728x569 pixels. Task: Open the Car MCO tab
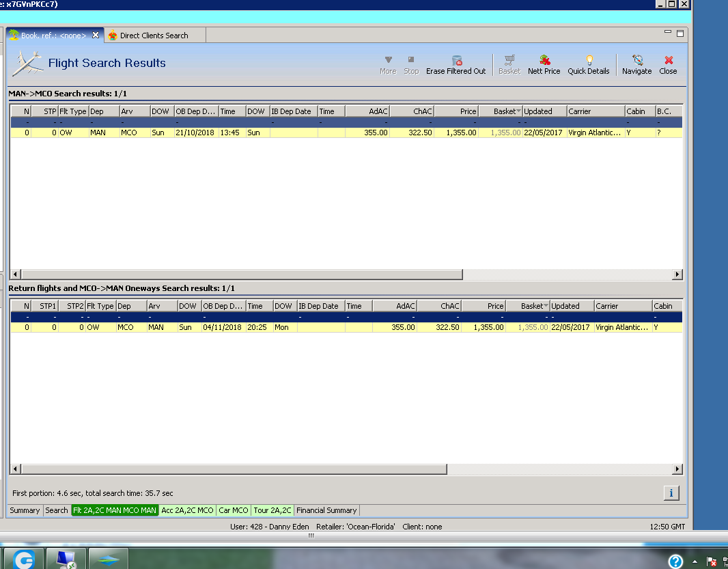click(x=234, y=510)
